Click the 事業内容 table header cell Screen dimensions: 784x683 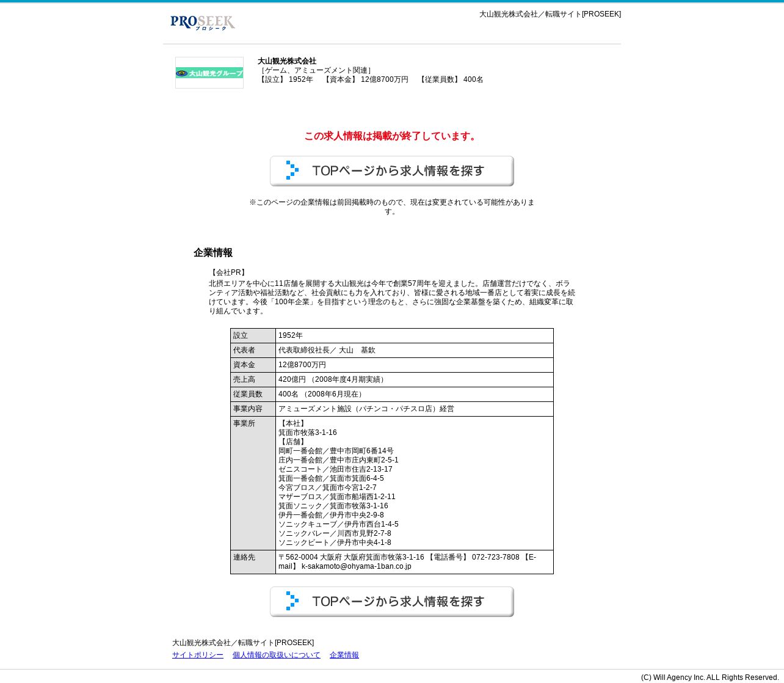pyautogui.click(x=253, y=409)
